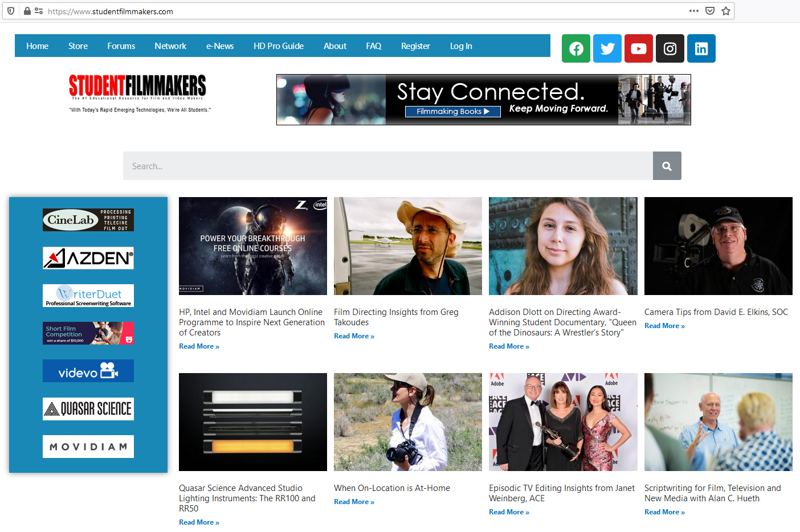The image size is (800, 532).
Task: Click the search magnifier button
Action: click(667, 166)
